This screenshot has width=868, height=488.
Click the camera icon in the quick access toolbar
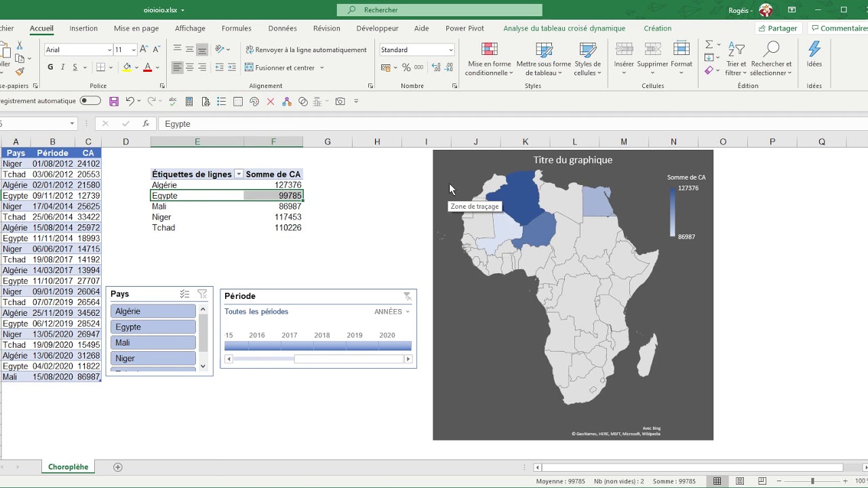pos(340,102)
